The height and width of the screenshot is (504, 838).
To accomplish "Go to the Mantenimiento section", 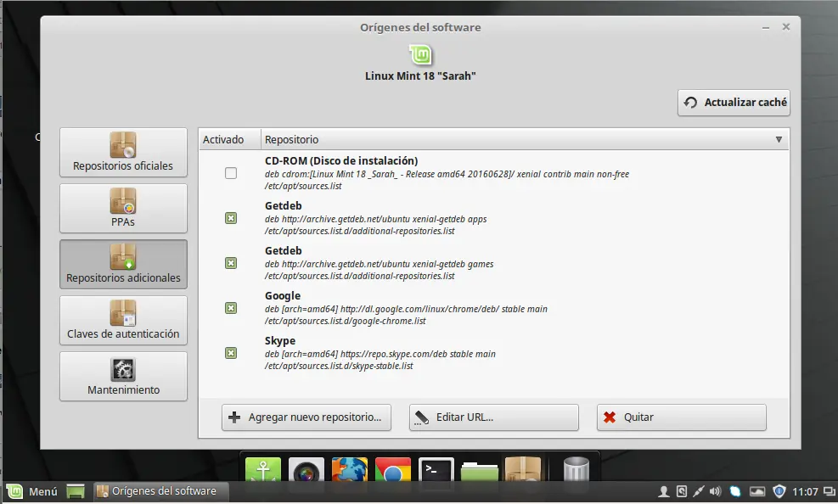I will (x=123, y=377).
